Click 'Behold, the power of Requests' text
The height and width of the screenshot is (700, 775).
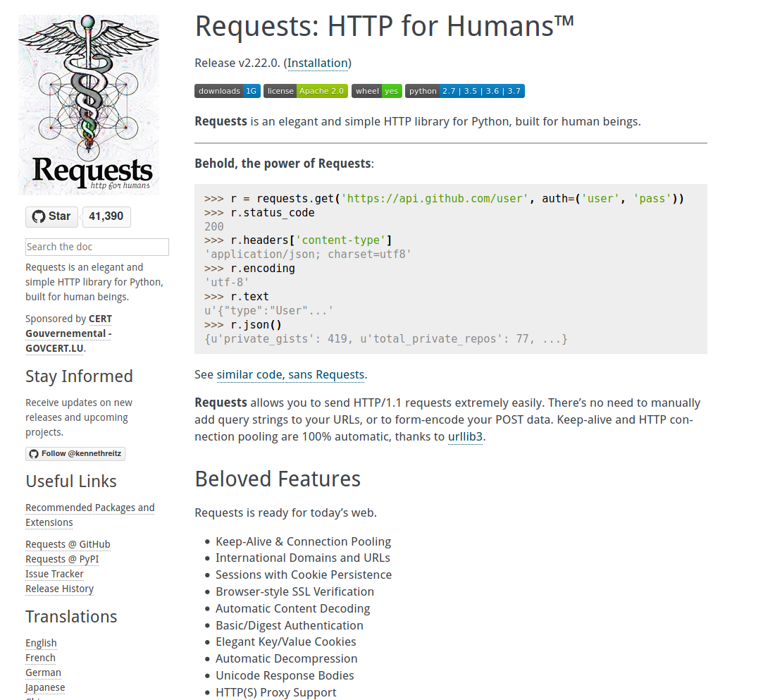(284, 164)
